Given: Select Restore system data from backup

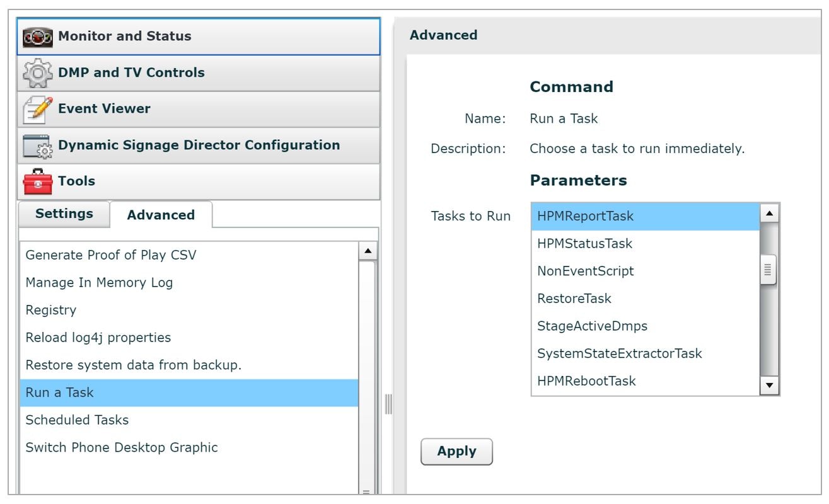Looking at the screenshot, I should (189, 365).
